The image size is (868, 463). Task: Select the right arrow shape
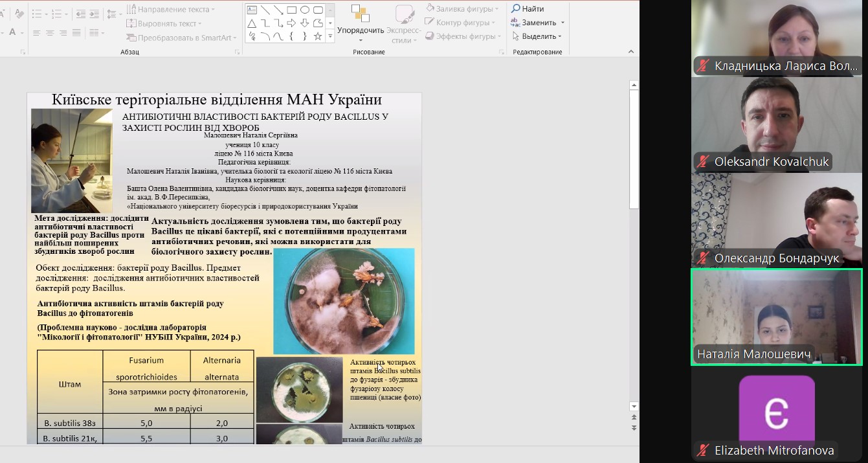292,23
